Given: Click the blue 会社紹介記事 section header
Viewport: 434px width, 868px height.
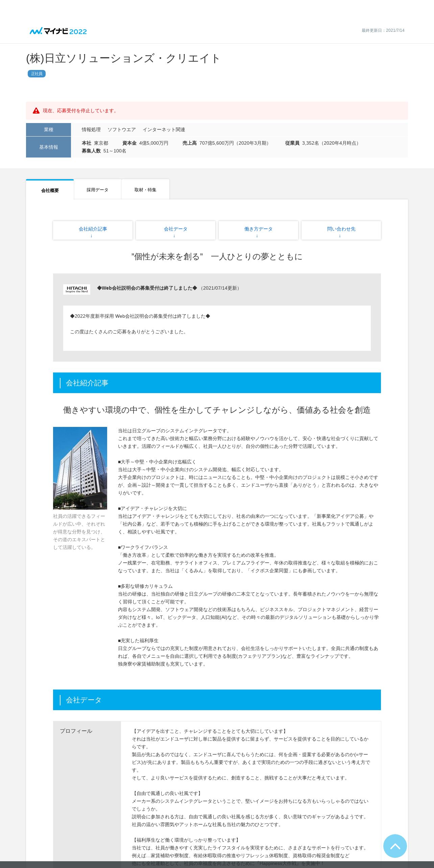Looking at the screenshot, I should point(217,383).
